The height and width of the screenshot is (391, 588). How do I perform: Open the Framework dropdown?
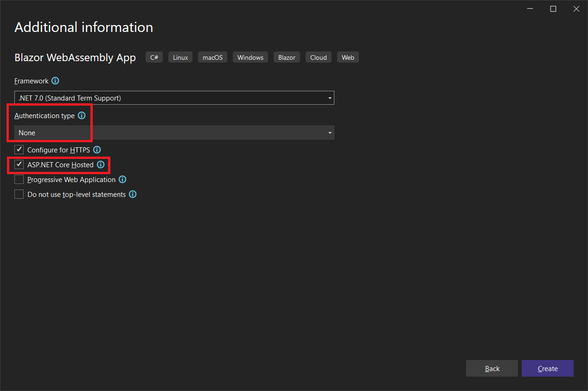pos(174,98)
